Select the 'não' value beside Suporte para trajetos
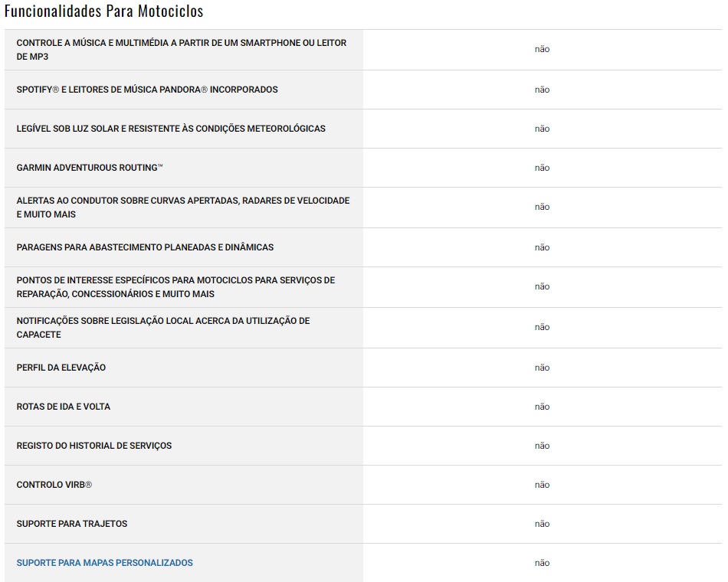Screen dimensions: 728x582 tap(542, 524)
